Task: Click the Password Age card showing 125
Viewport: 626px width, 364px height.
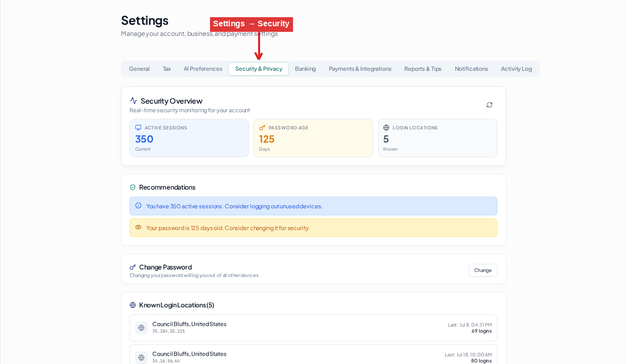Action: point(313,138)
